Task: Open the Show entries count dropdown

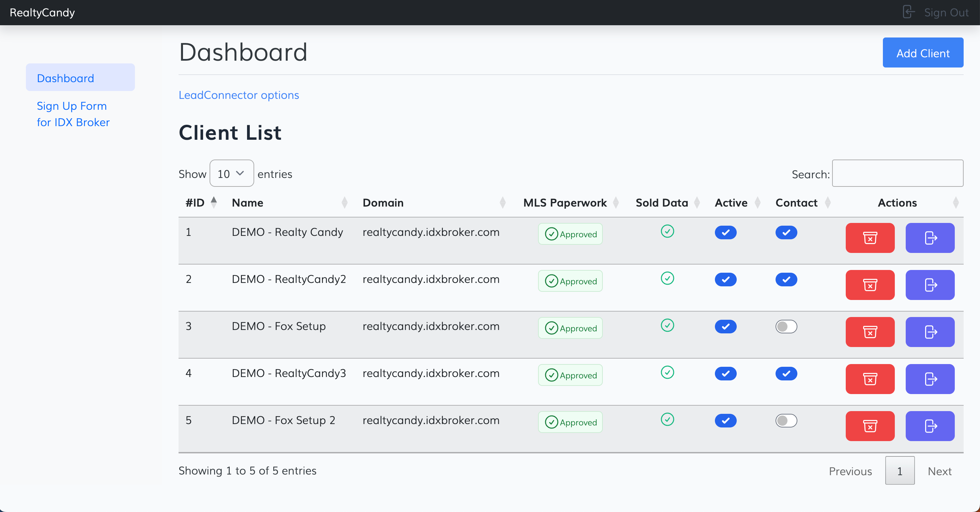Action: pos(231,174)
